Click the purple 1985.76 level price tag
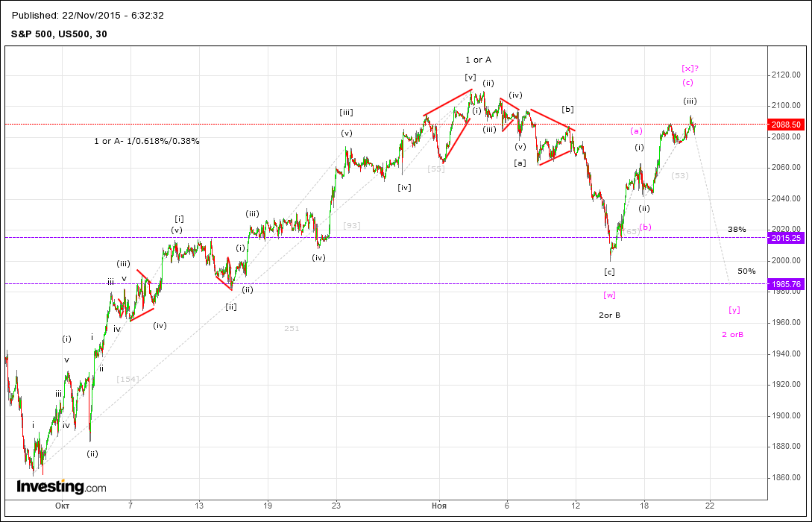Viewport: 812px width, 522px height. (x=787, y=284)
